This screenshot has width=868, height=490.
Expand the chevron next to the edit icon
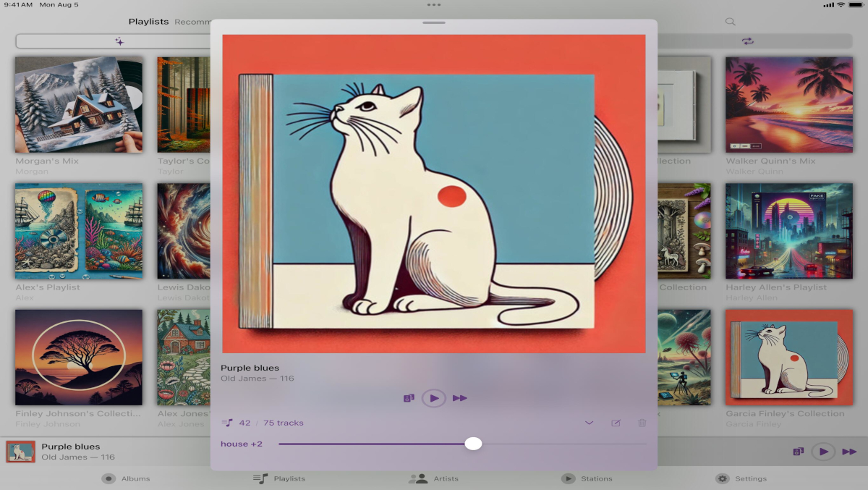click(589, 423)
